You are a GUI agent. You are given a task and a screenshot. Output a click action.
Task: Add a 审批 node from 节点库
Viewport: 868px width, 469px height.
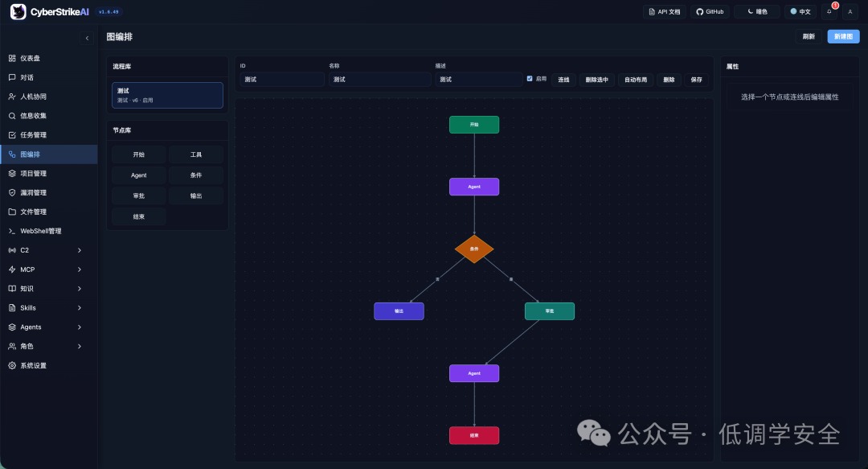click(x=139, y=195)
